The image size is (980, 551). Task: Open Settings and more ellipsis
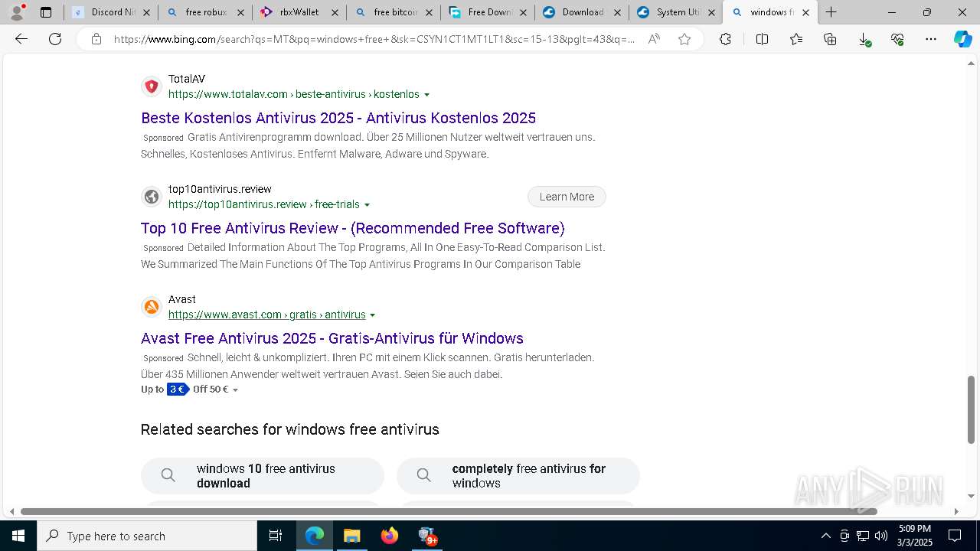point(931,39)
